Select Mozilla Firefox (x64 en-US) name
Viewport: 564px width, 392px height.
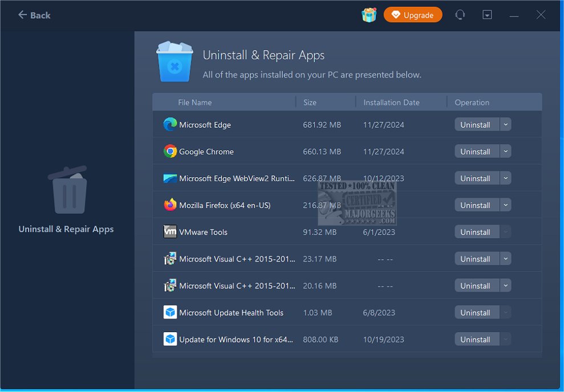click(225, 206)
